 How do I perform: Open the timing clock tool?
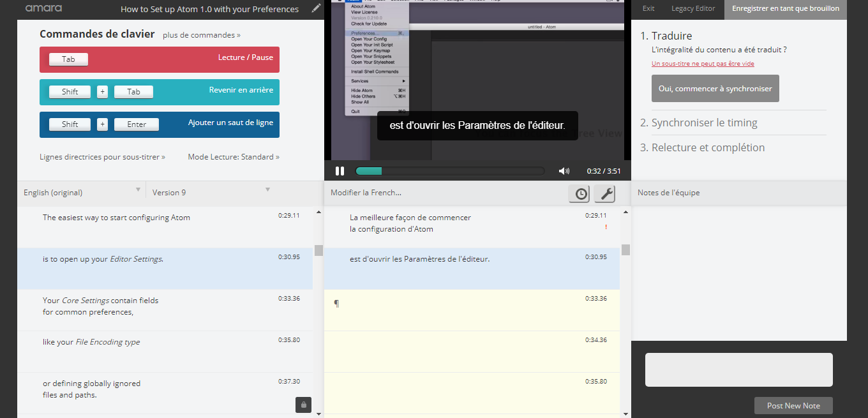point(581,194)
